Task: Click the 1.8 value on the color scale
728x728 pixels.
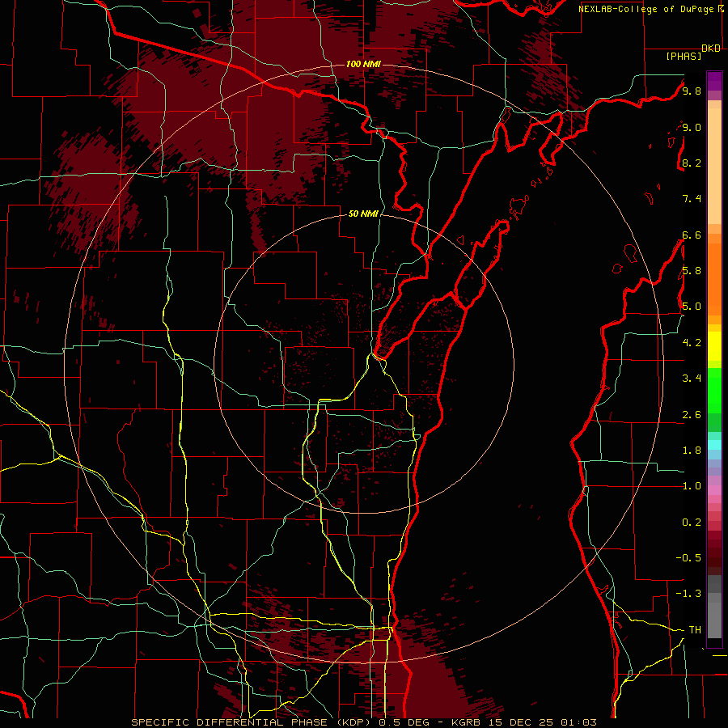Action: click(x=692, y=451)
